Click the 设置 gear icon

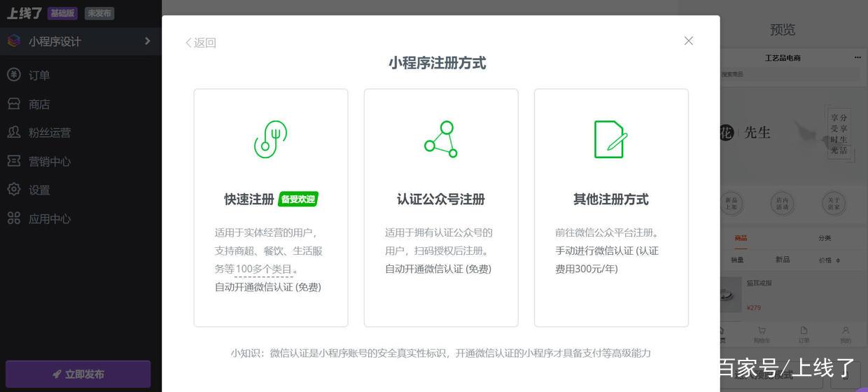pyautogui.click(x=14, y=190)
